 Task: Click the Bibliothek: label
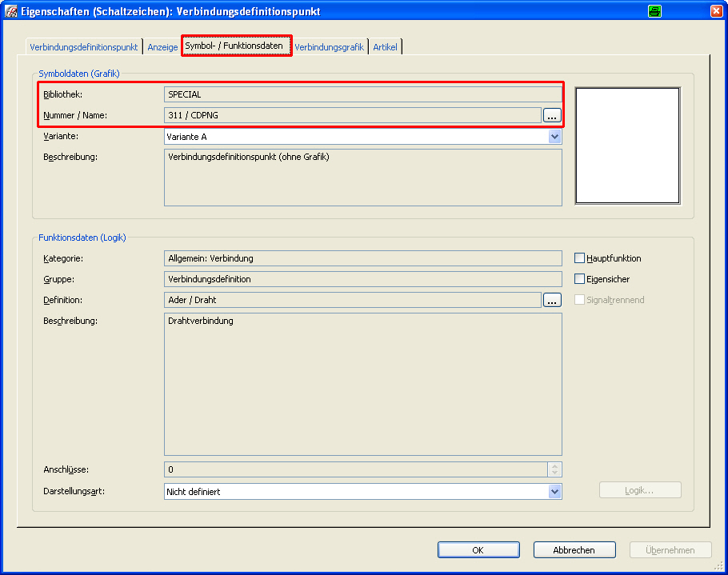tap(62, 94)
